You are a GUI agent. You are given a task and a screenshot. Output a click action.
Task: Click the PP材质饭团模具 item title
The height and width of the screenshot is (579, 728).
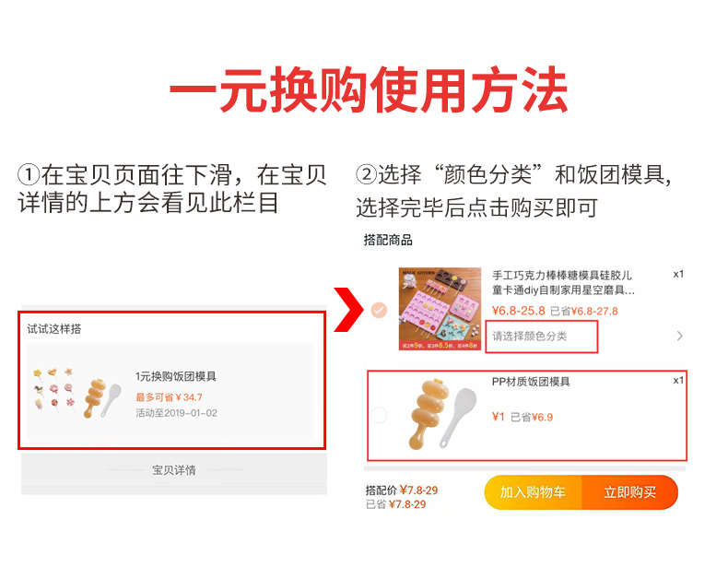[531, 382]
